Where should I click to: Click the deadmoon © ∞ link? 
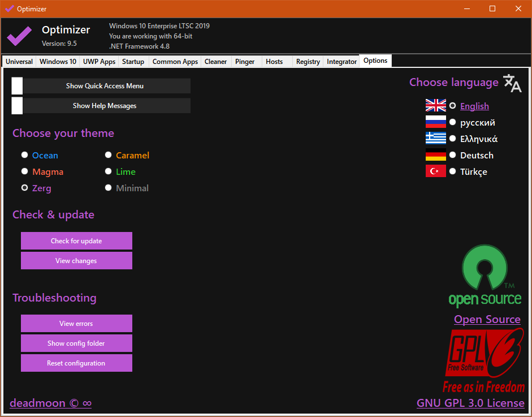click(x=50, y=403)
